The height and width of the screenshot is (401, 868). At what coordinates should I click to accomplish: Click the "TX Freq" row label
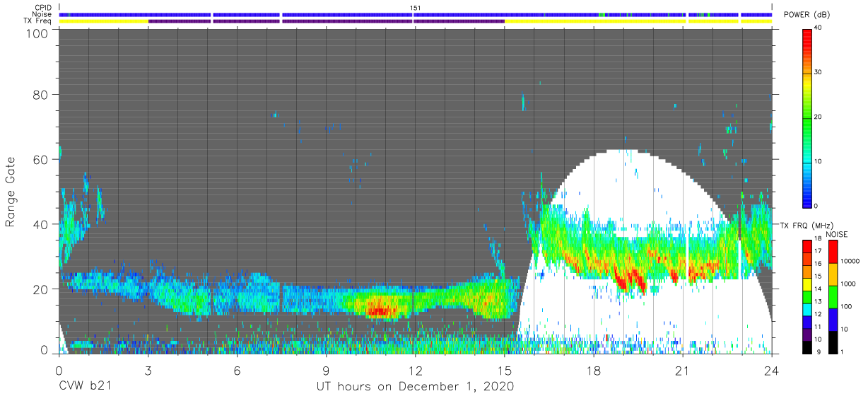point(38,21)
